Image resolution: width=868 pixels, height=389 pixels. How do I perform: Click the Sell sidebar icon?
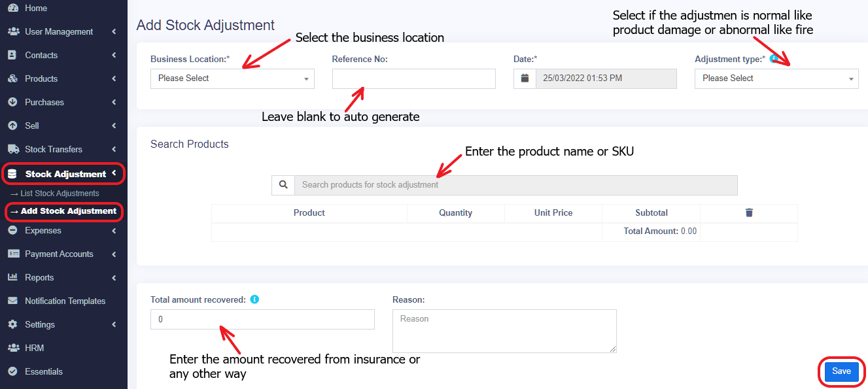14,126
